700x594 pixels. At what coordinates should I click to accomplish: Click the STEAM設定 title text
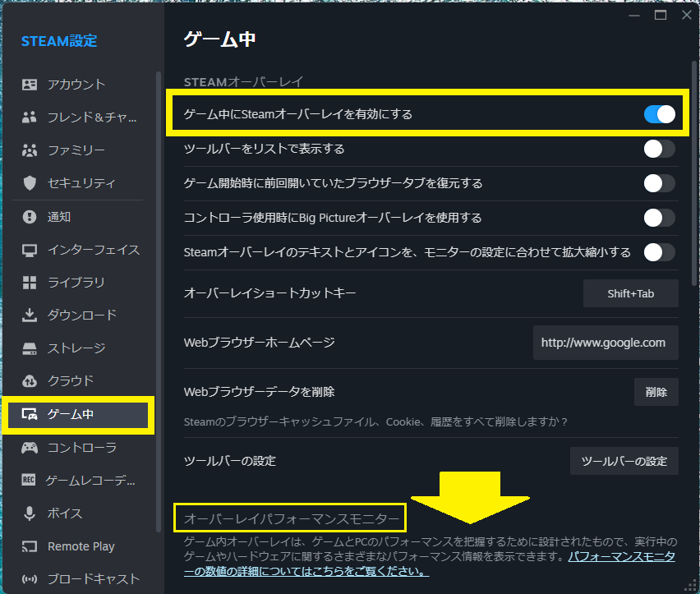click(x=59, y=41)
